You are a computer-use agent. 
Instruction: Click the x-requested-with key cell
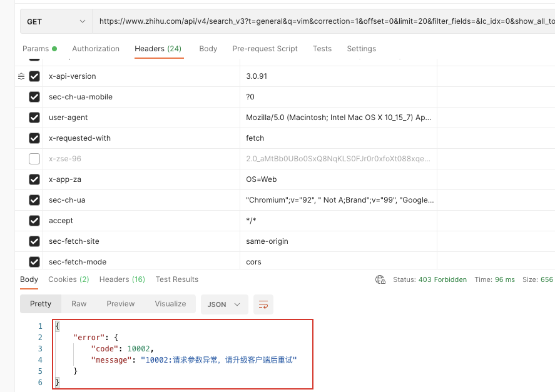pyautogui.click(x=141, y=138)
